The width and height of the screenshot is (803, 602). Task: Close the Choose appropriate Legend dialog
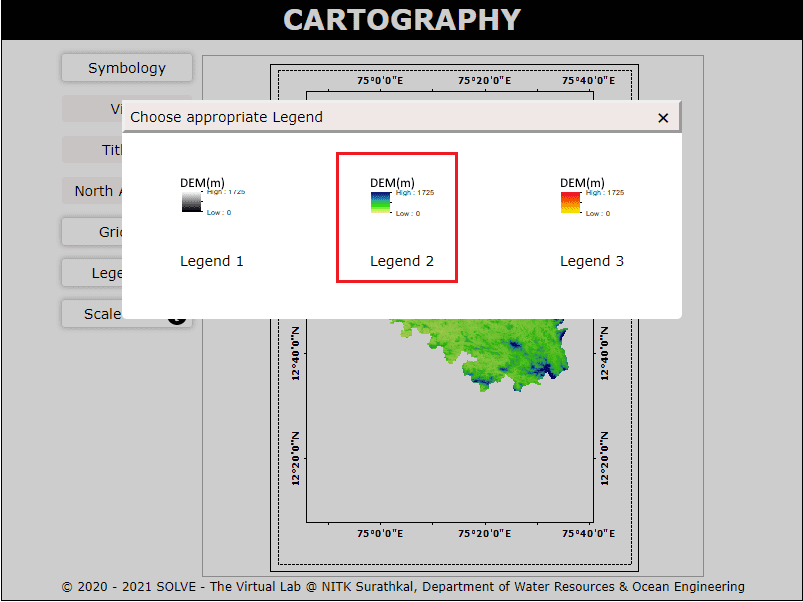tap(663, 118)
